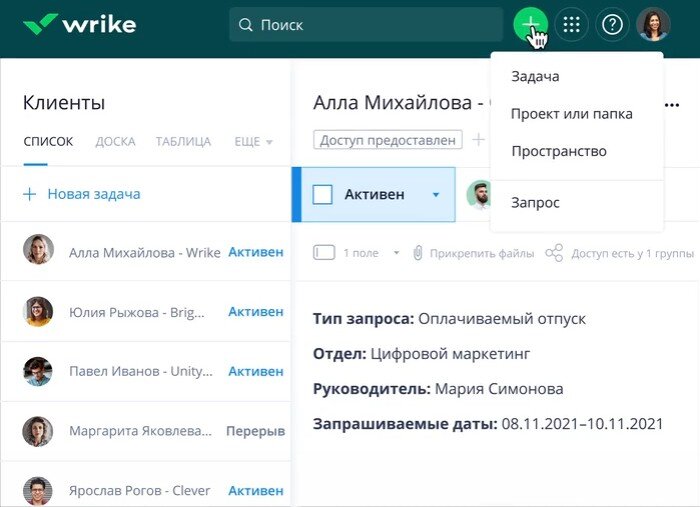Click Алла Михайлова avatar in list

coord(38,249)
